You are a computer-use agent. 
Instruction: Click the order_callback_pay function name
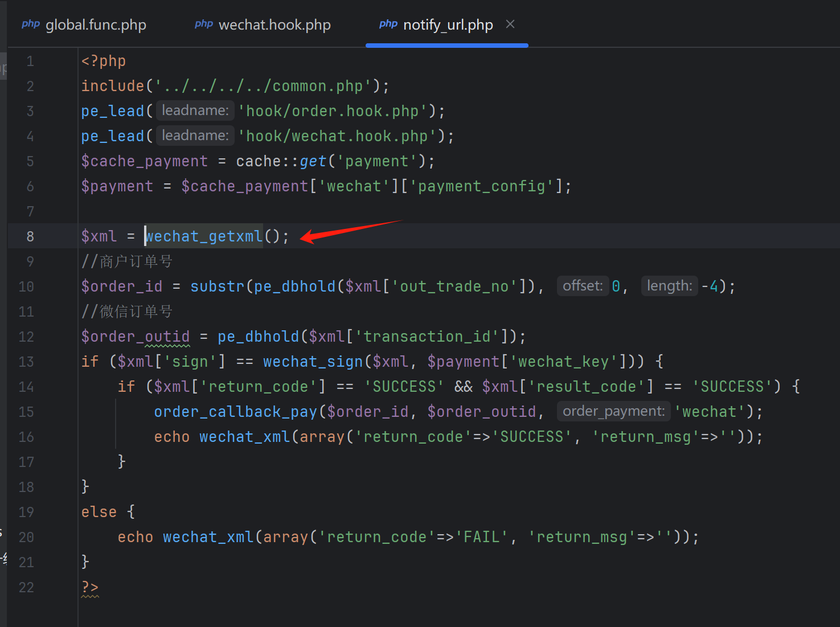pyautogui.click(x=235, y=412)
